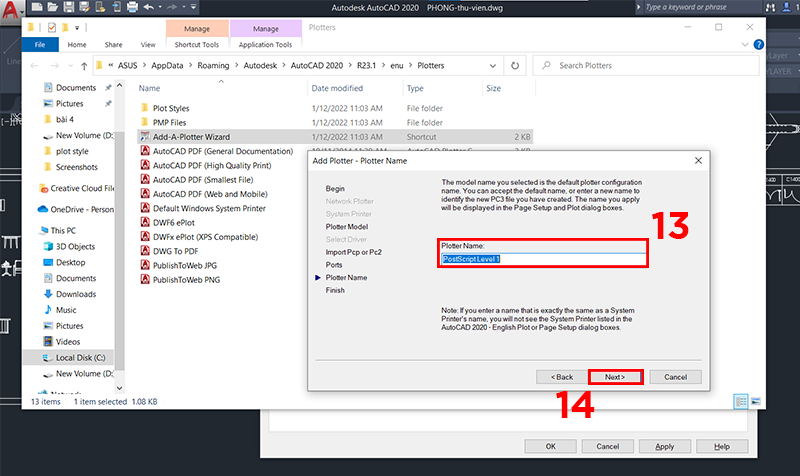
Task: Open Documents in Quick access sidebar
Action: coord(76,88)
